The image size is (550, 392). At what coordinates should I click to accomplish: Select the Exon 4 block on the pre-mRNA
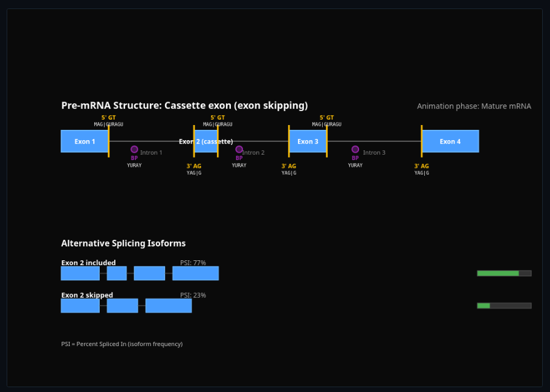450,141
